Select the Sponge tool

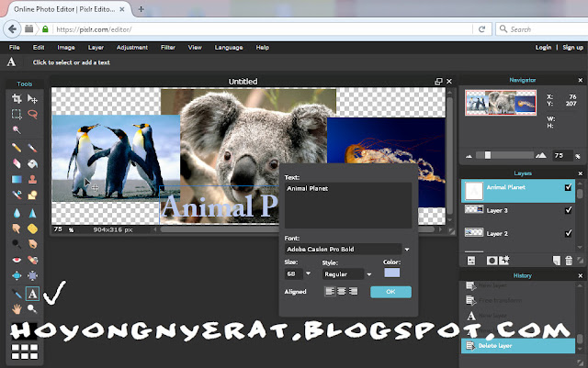click(32, 229)
